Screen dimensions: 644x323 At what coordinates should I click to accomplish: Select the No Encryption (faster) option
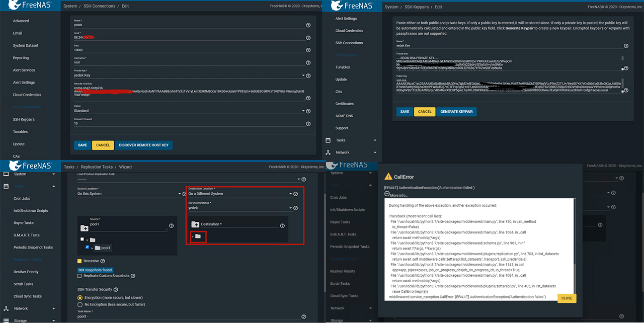79,304
